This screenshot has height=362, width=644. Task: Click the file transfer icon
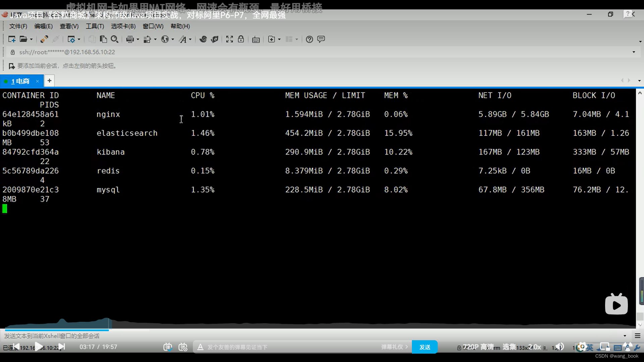(147, 39)
